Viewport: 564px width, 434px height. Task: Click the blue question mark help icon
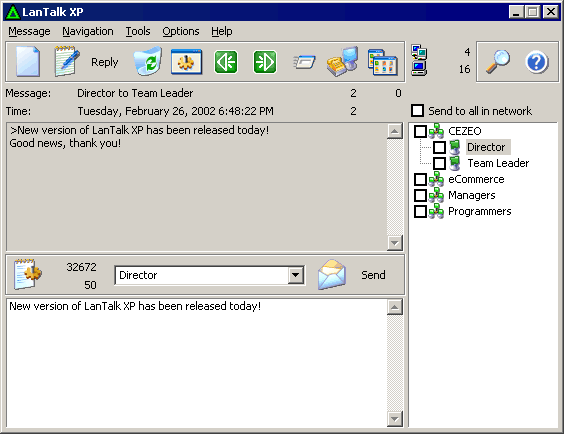point(537,62)
